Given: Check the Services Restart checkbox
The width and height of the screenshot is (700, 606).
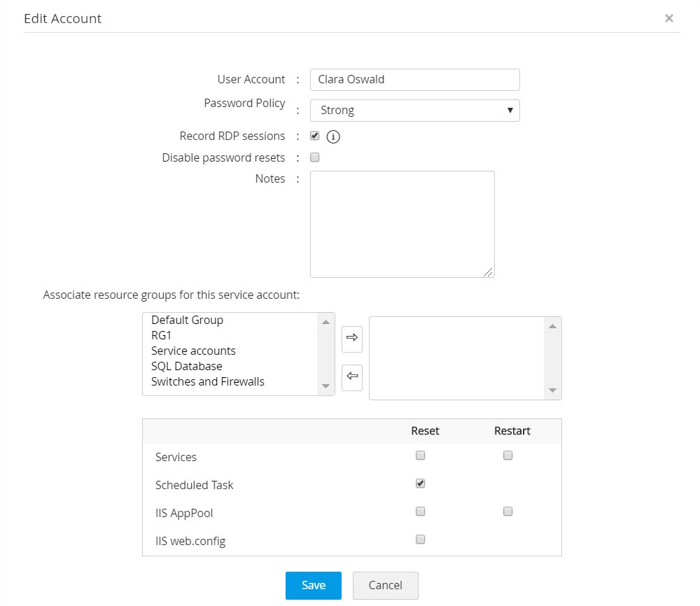Looking at the screenshot, I should click(x=508, y=456).
